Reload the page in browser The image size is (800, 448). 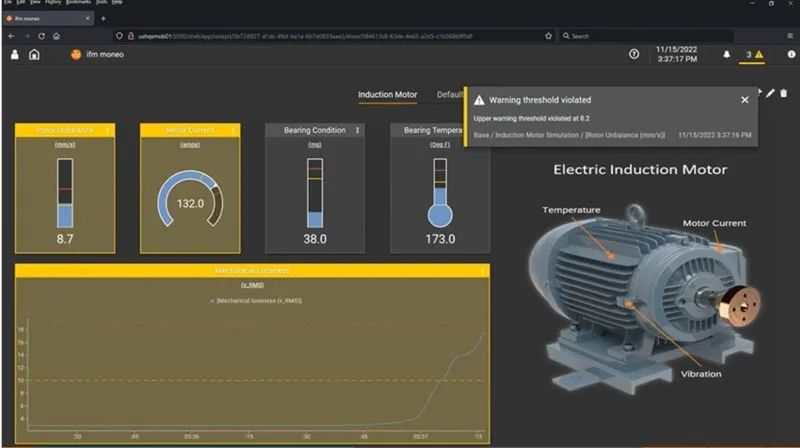41,36
